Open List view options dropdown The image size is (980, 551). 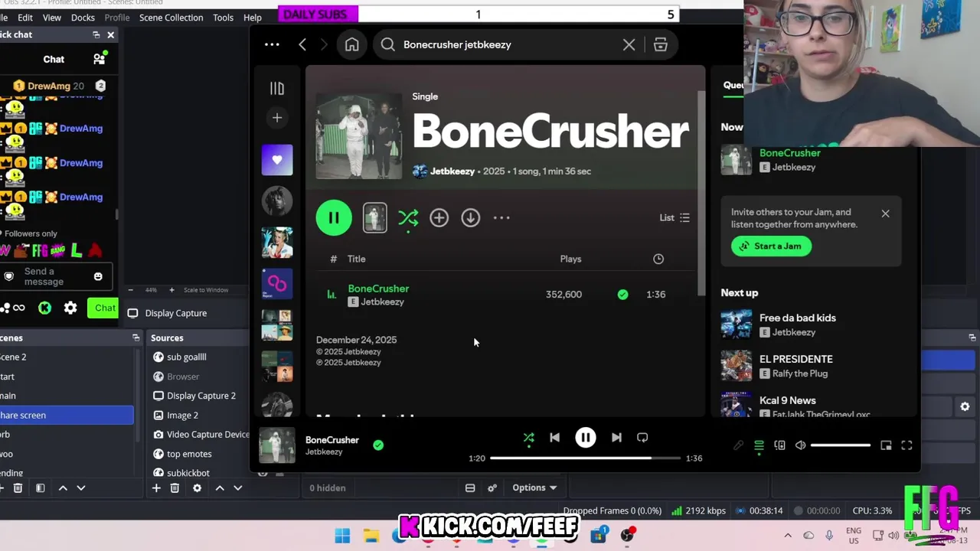tap(675, 218)
